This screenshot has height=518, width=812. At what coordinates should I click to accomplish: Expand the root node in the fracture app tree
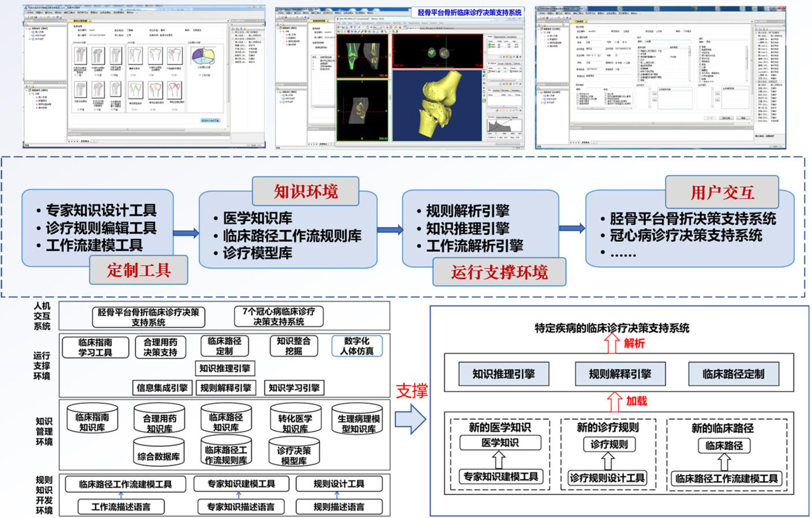(x=28, y=28)
